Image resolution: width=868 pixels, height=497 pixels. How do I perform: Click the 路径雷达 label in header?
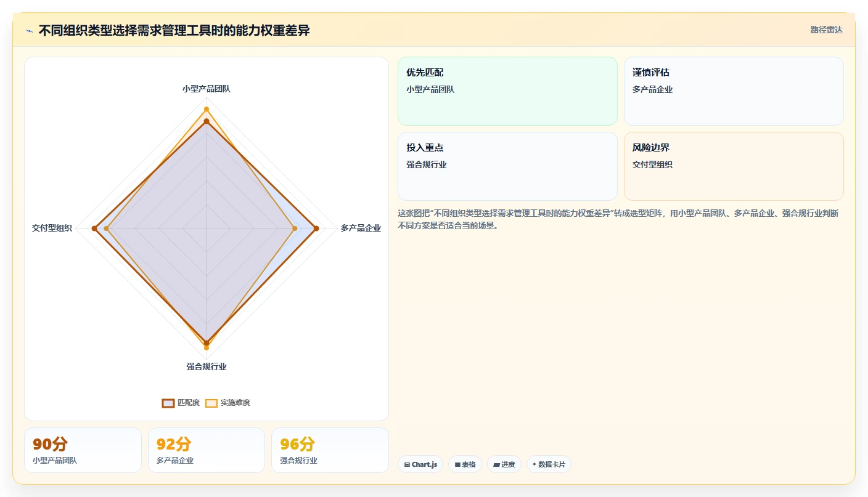826,30
